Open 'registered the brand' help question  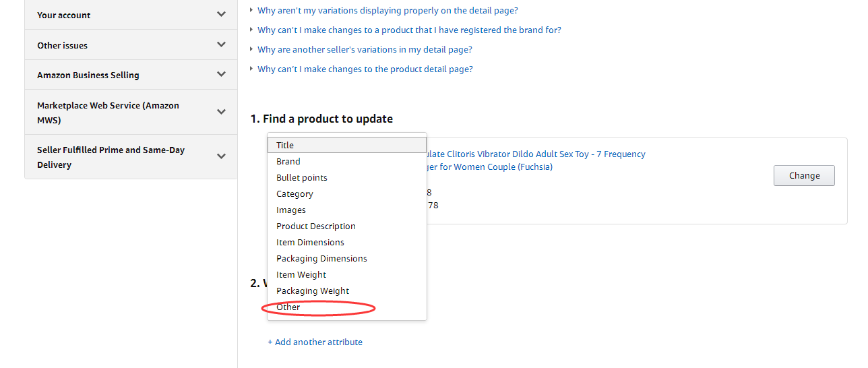click(x=409, y=30)
